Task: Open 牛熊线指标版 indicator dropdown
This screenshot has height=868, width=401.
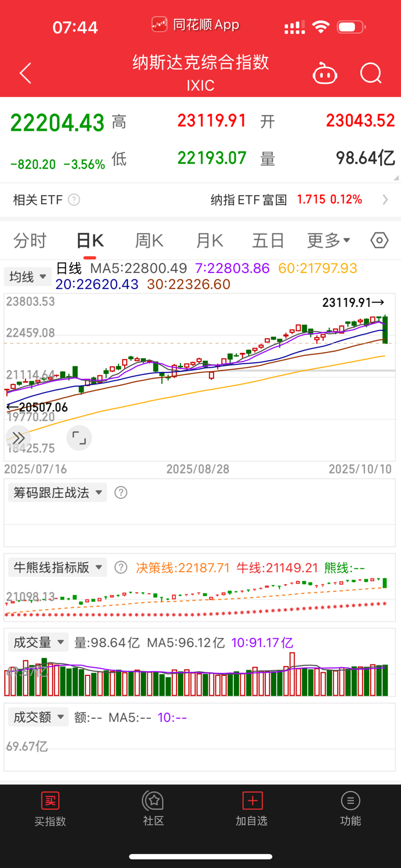Action: 57,567
